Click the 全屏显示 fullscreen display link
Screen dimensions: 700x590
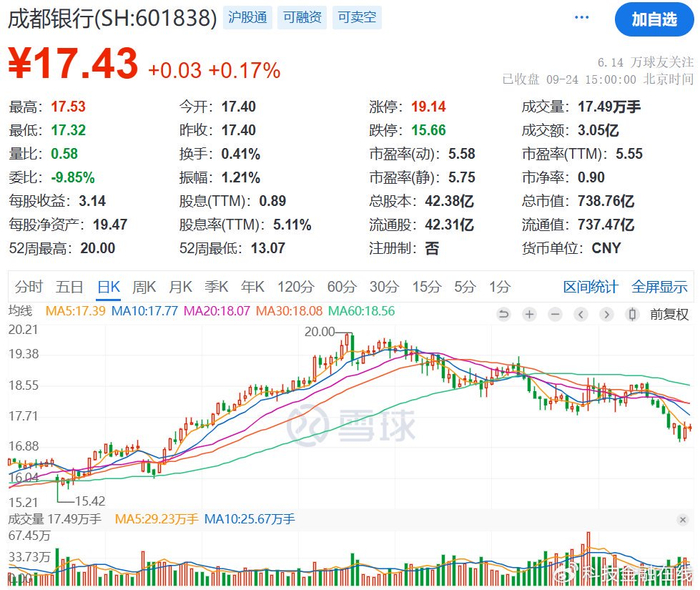point(659,287)
